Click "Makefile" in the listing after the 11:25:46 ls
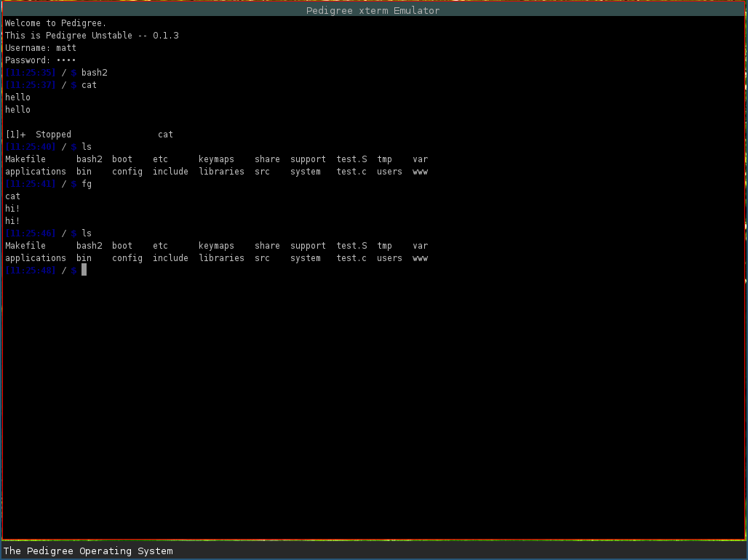This screenshot has height=560, width=748. pos(25,246)
